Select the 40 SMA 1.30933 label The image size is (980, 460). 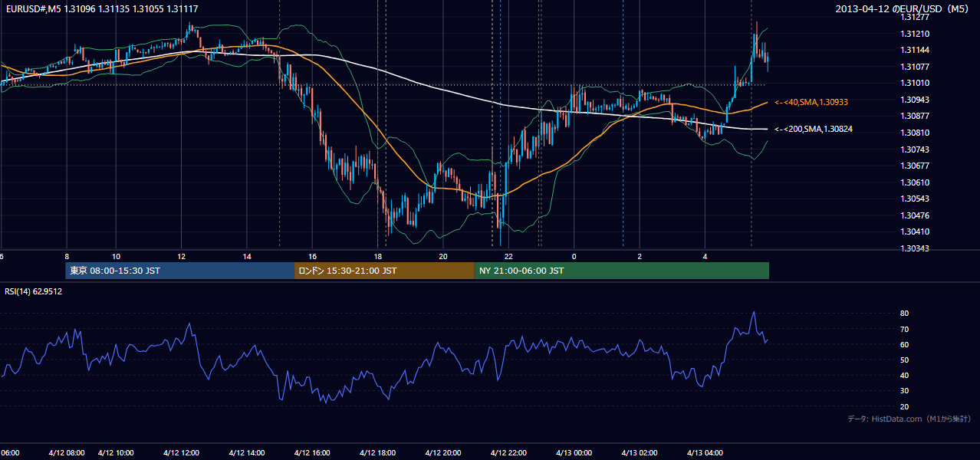[811, 102]
